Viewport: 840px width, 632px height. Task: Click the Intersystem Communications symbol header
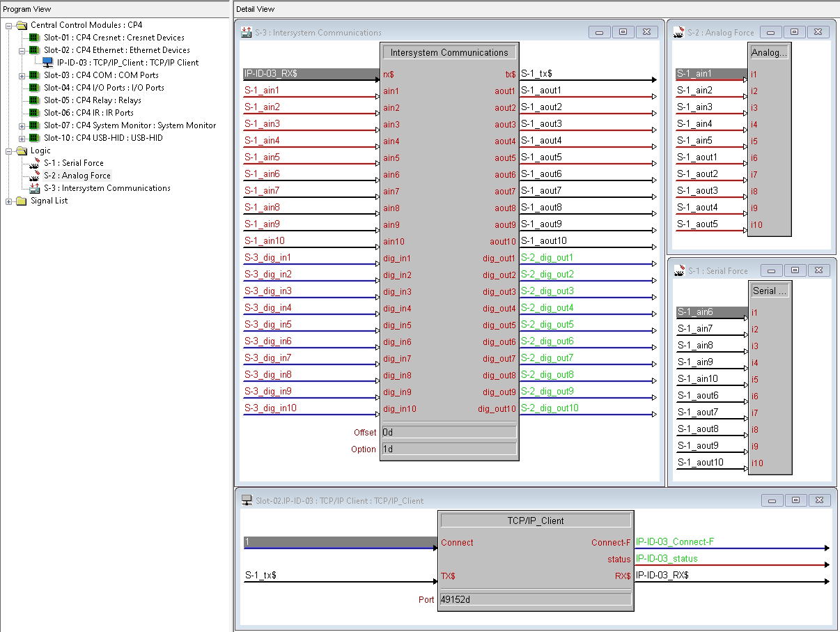[x=449, y=52]
